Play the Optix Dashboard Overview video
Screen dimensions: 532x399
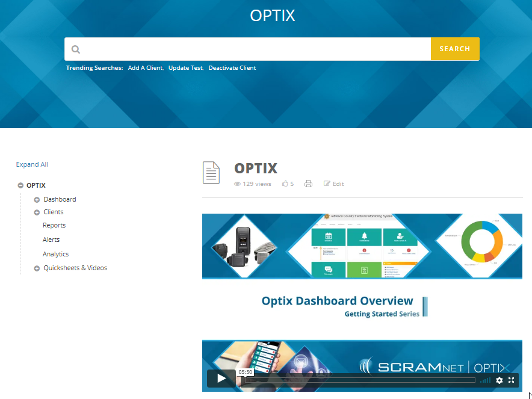pos(221,379)
